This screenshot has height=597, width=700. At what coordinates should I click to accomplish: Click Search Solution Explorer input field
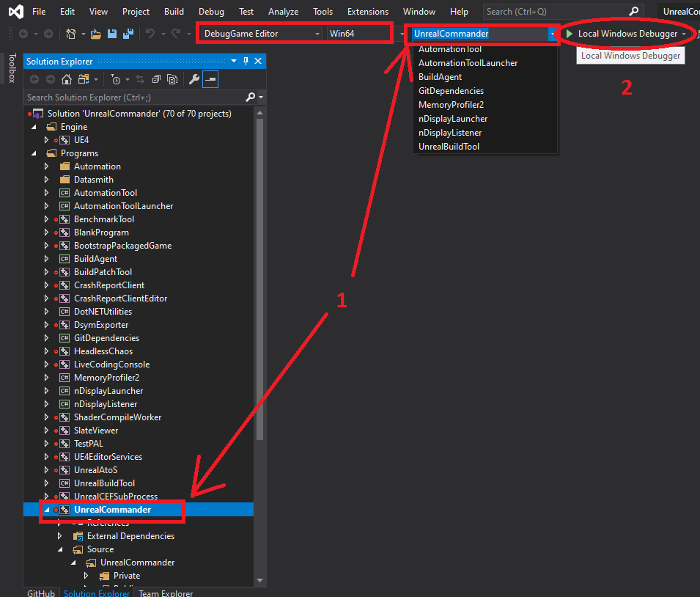[135, 97]
